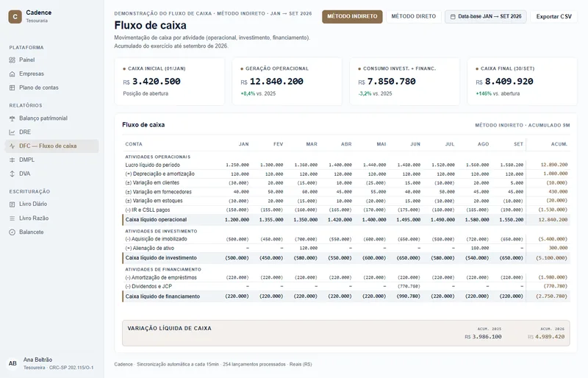The image size is (588, 378).
Task: Select row (-) IR e CSLL pagos
Action: pos(346,210)
